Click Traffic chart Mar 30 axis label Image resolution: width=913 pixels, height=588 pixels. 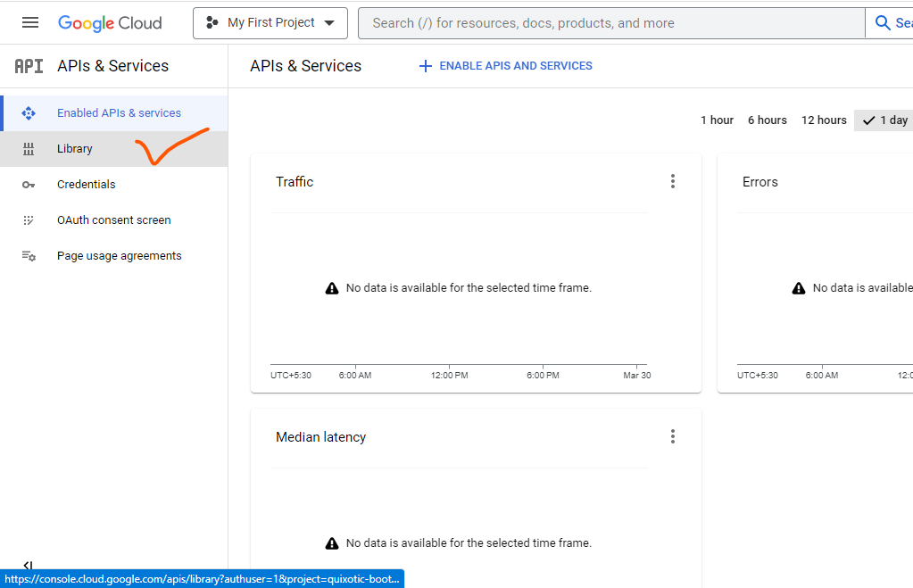[x=637, y=376]
